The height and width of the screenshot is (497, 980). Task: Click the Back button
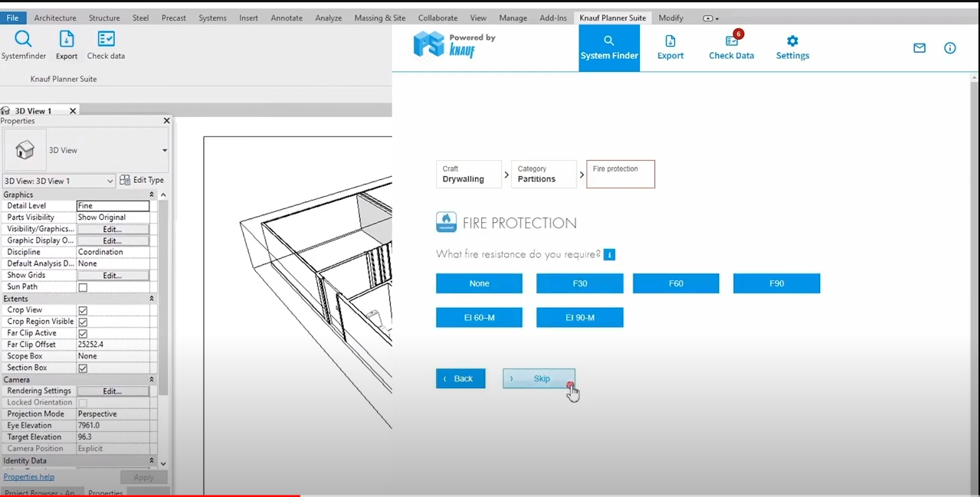(461, 378)
